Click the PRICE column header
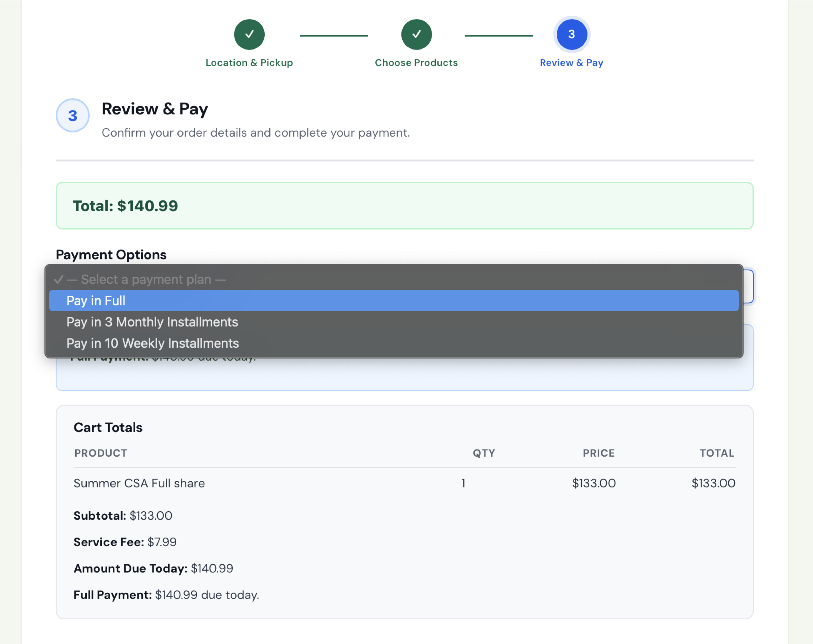 (598, 453)
